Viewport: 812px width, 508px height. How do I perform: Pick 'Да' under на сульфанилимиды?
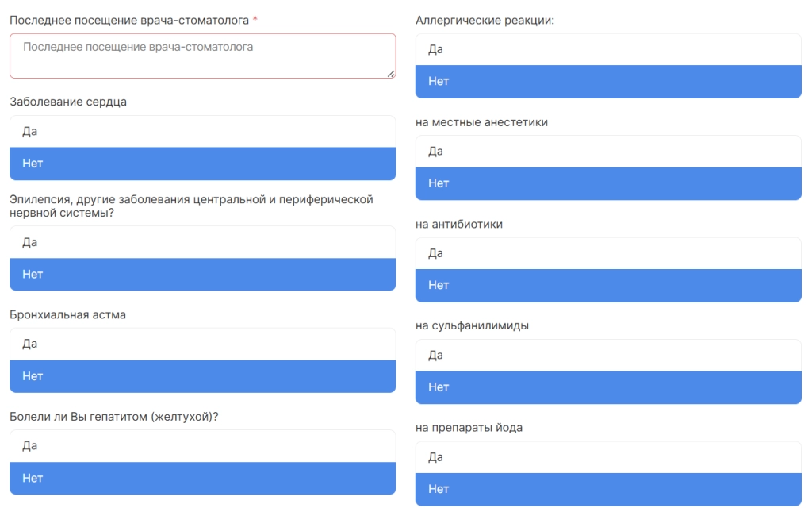[608, 356]
